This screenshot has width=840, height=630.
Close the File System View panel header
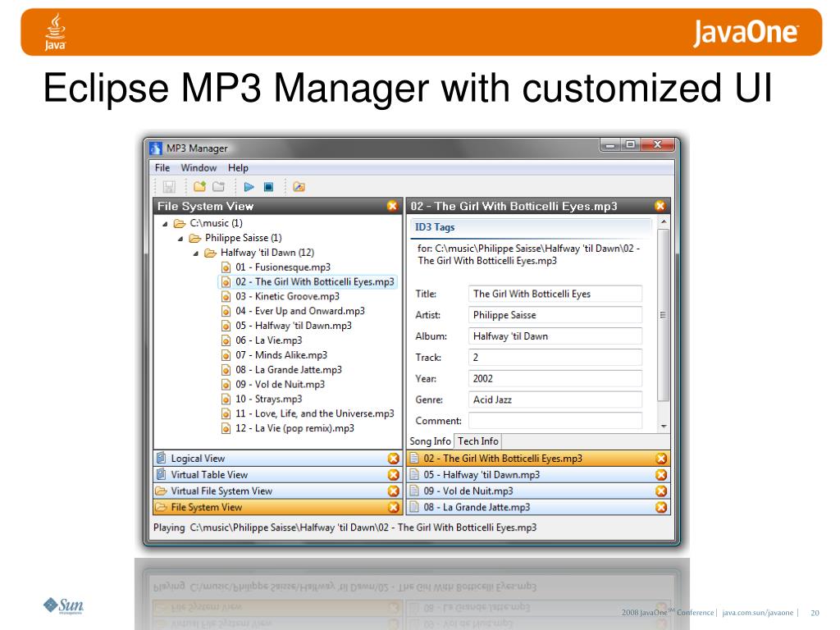point(392,206)
